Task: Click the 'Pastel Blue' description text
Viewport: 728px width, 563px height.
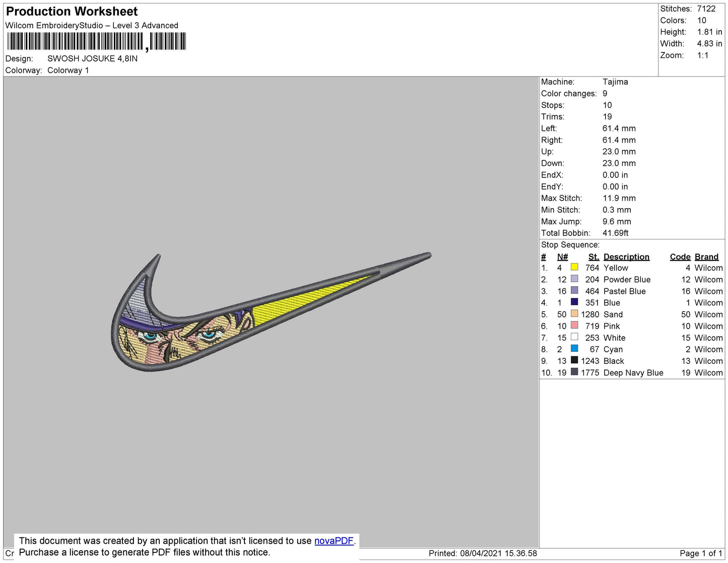Action: pyautogui.click(x=624, y=291)
